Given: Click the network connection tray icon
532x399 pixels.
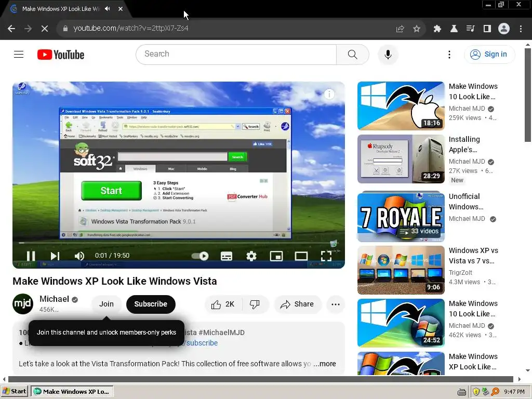Looking at the screenshot, I should [x=486, y=392].
